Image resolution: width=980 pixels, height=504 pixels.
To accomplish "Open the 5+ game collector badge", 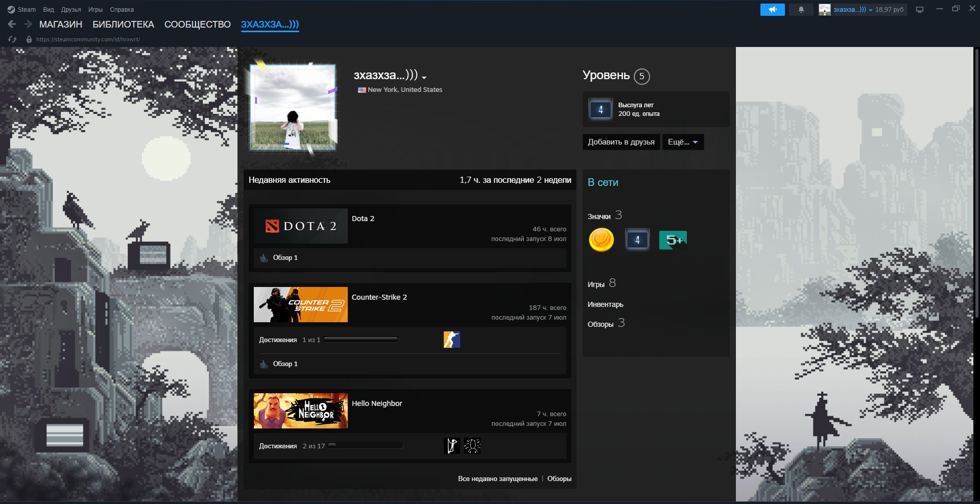I will [x=673, y=240].
